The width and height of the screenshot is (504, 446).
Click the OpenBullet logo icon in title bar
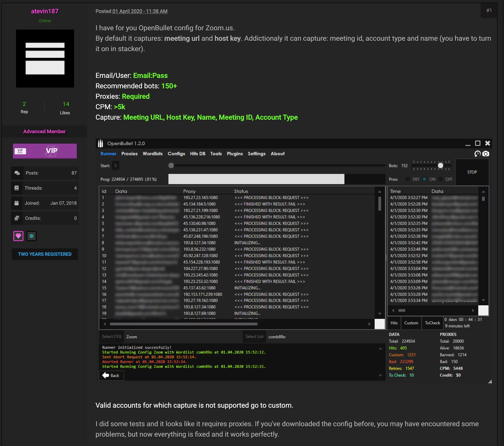pos(100,143)
